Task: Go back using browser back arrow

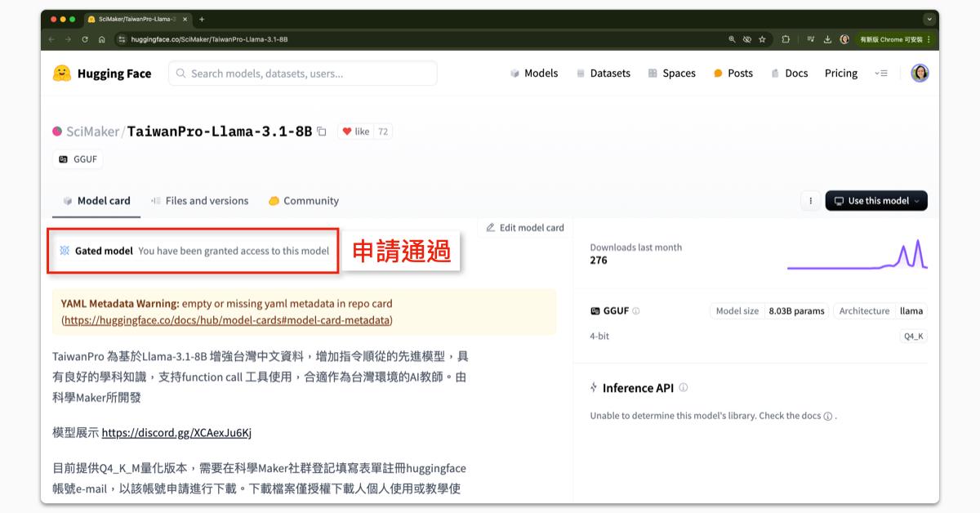Action: click(x=51, y=39)
